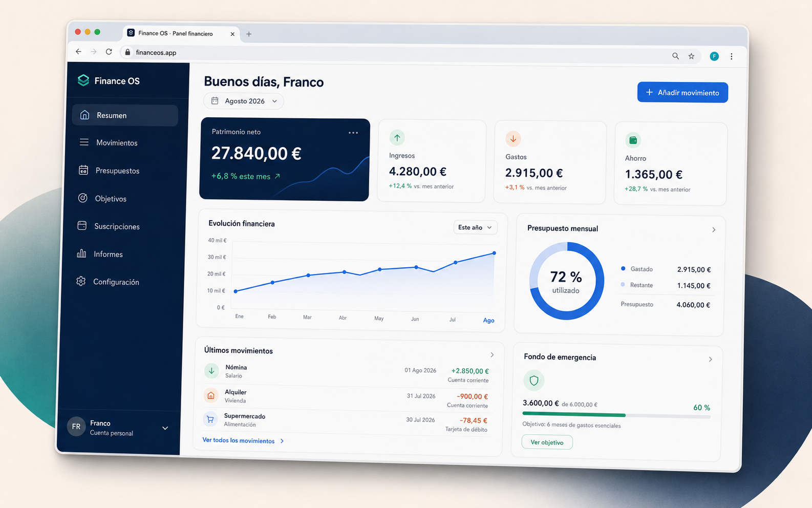
Task: Click the Movimientos list icon
Action: click(x=84, y=142)
